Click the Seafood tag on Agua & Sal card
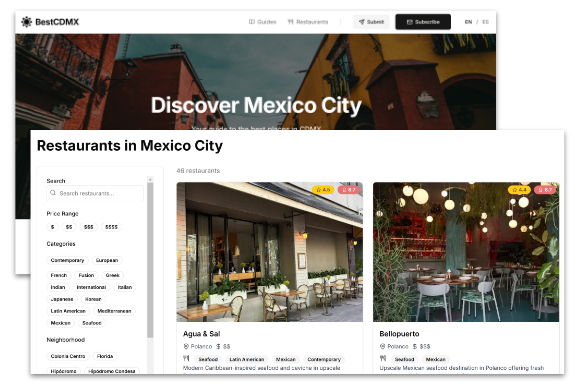Image resolution: width=574 pixels, height=388 pixels. pyautogui.click(x=208, y=359)
